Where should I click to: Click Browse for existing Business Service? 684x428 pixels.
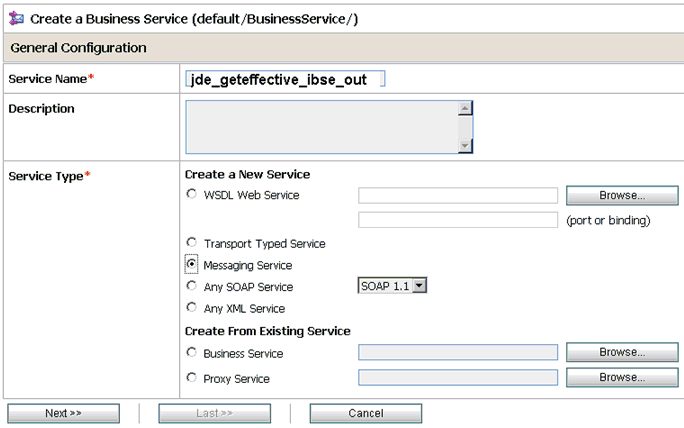[x=622, y=352]
